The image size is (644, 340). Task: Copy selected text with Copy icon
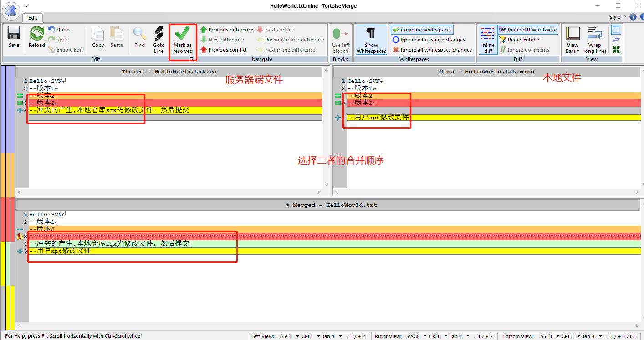(98, 38)
